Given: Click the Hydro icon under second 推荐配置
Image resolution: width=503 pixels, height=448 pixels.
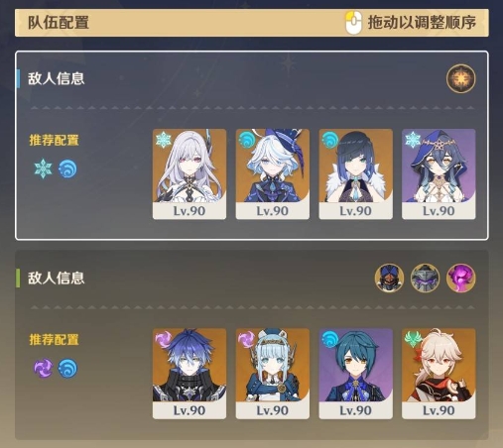Looking at the screenshot, I should (x=67, y=368).
